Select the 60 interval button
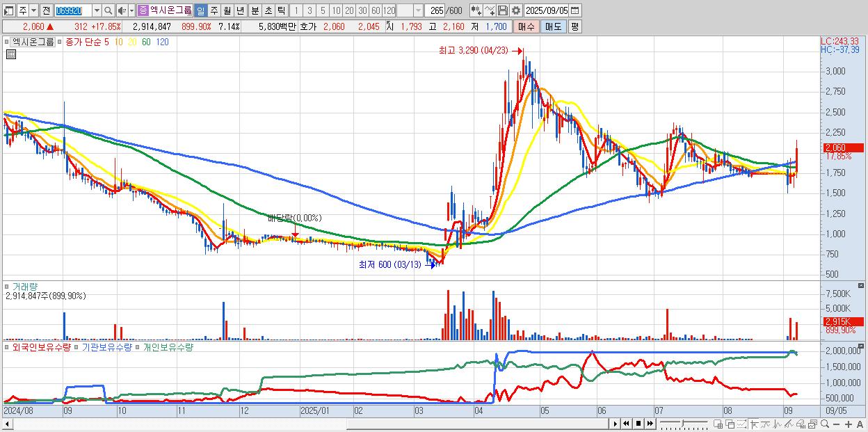The height and width of the screenshot is (432, 868). 376,10
